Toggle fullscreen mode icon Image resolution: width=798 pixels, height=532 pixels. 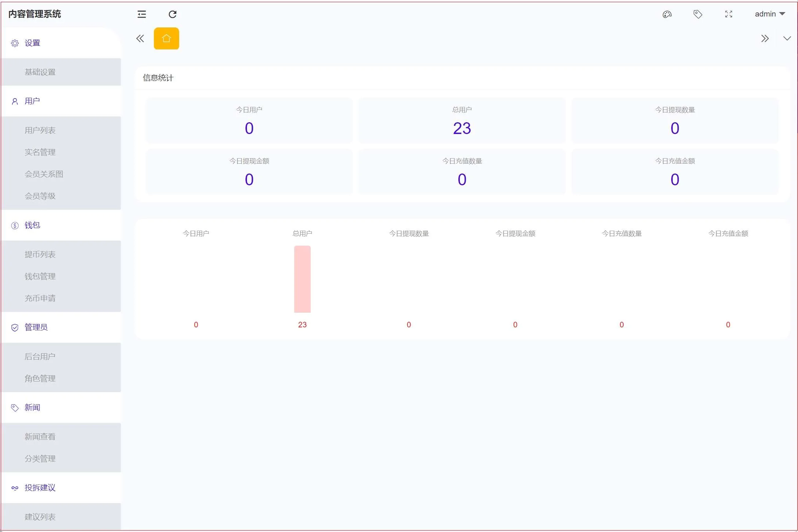tap(728, 14)
